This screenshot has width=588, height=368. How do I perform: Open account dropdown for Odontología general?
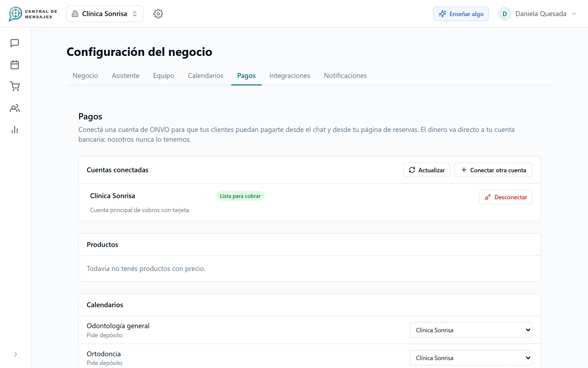(471, 330)
